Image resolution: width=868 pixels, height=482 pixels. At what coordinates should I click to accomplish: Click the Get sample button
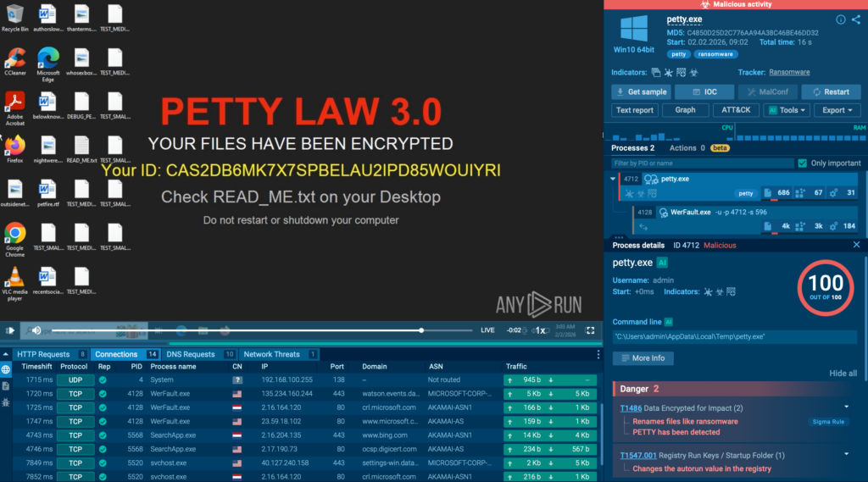[641, 91]
